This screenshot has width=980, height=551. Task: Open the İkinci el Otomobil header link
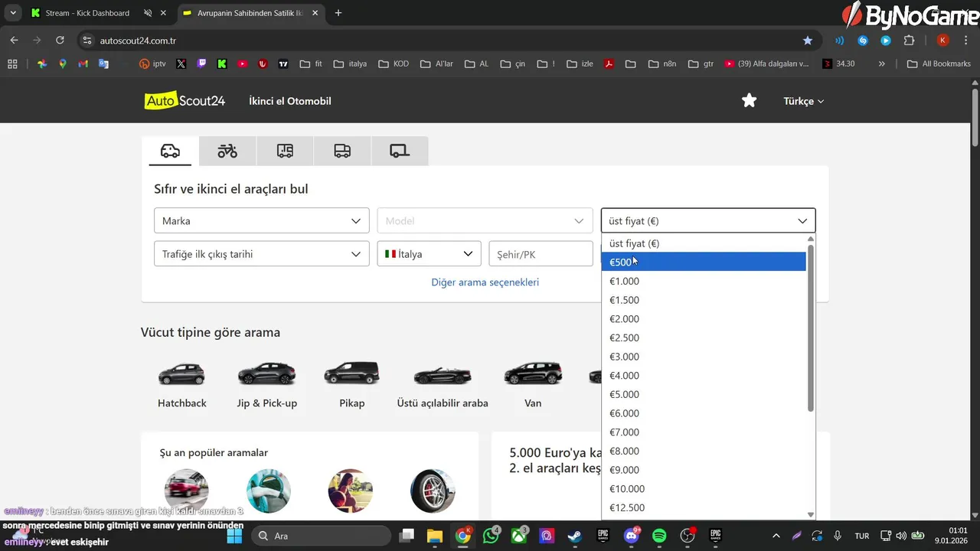pos(290,101)
